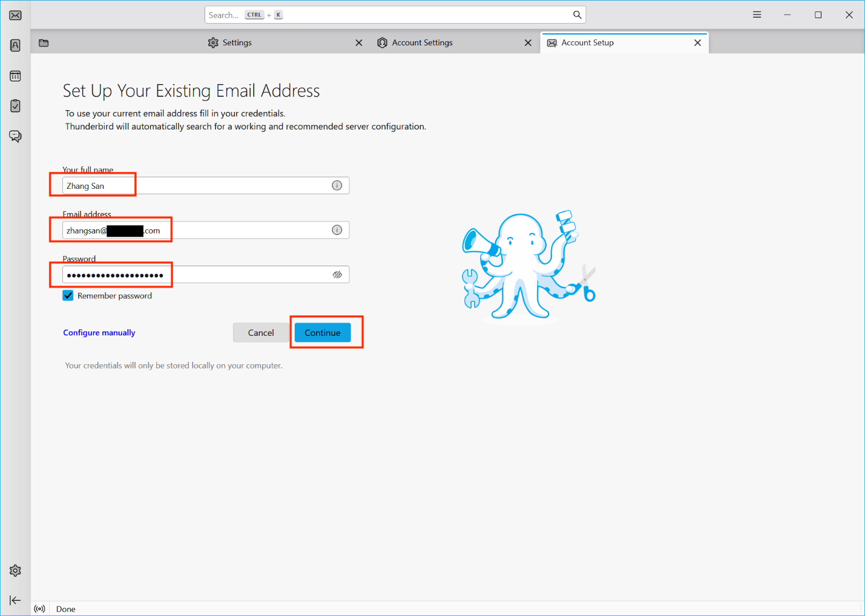865x616 pixels.
Task: Focus the Email address field
Action: coord(206,230)
